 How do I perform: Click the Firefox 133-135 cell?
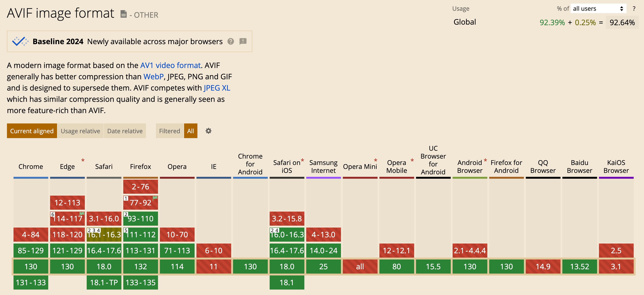pyautogui.click(x=141, y=282)
